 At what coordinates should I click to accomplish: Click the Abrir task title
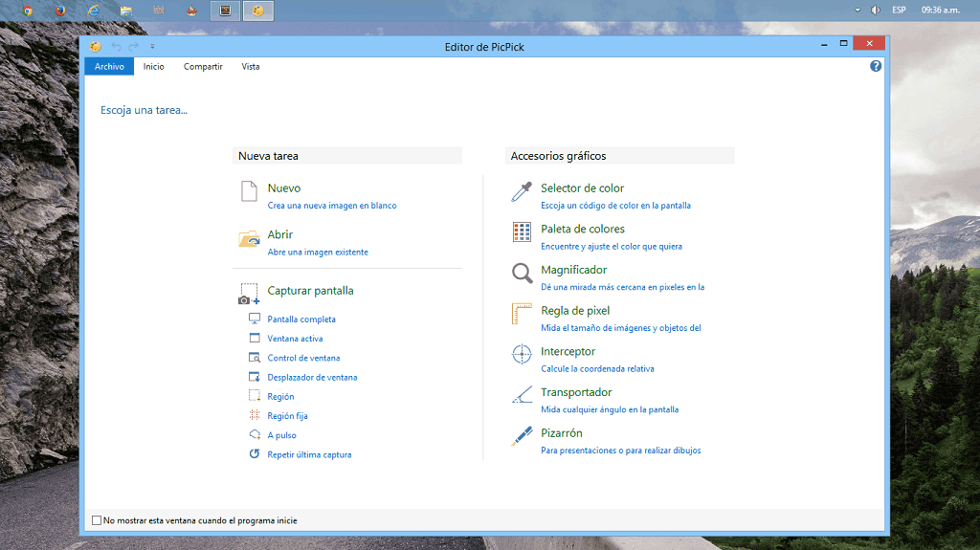click(280, 234)
